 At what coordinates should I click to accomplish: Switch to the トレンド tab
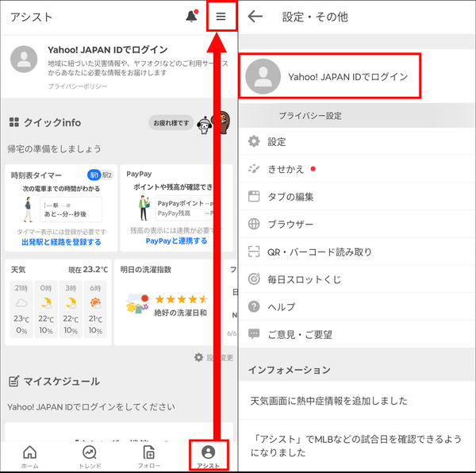coord(90,457)
